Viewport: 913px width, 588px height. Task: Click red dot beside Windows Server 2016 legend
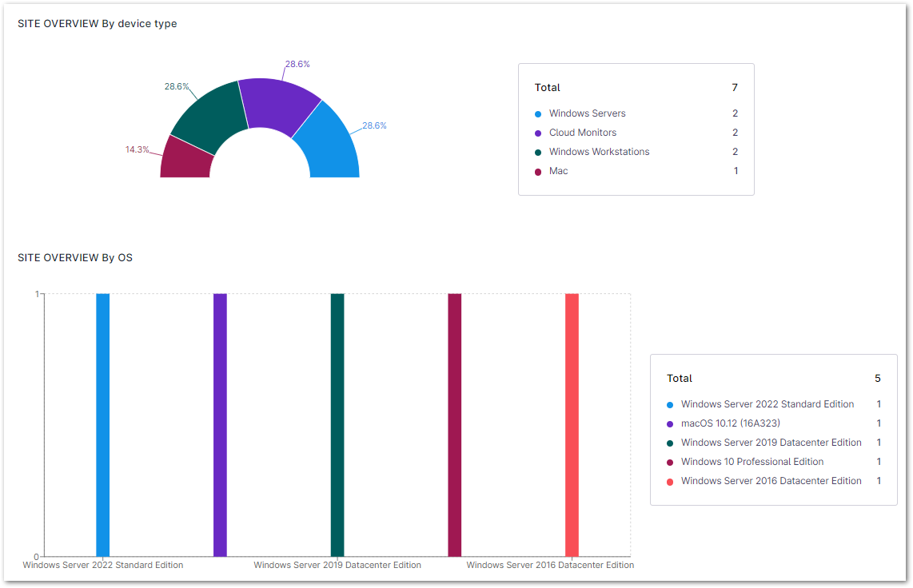[x=670, y=482]
